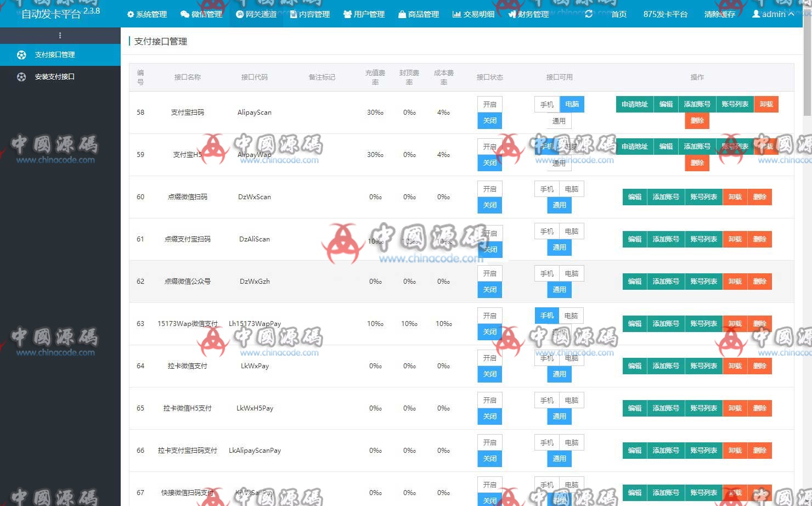The width and height of the screenshot is (812, 506).
Task: Click 申请地址 for 支付宝扫码
Action: tap(634, 104)
